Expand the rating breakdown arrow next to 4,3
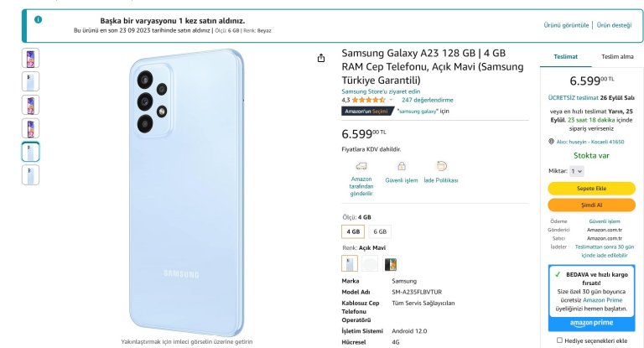 click(x=391, y=100)
